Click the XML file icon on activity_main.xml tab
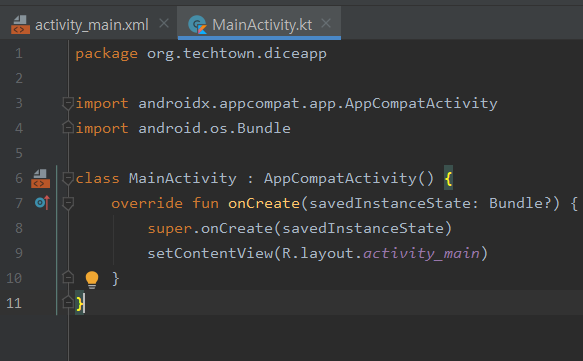The height and width of the screenshot is (361, 583). click(x=20, y=25)
